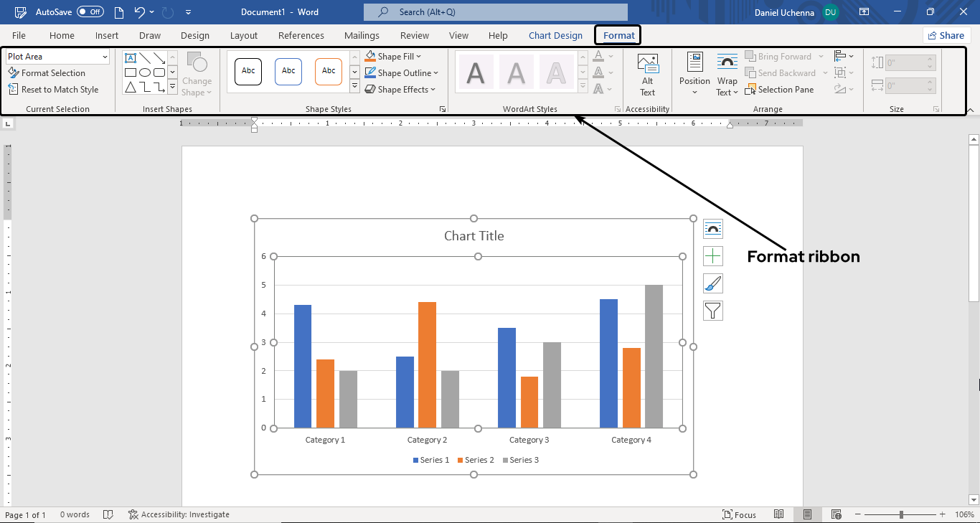Open the Share panel
The width and height of the screenshot is (980, 523).
point(946,34)
